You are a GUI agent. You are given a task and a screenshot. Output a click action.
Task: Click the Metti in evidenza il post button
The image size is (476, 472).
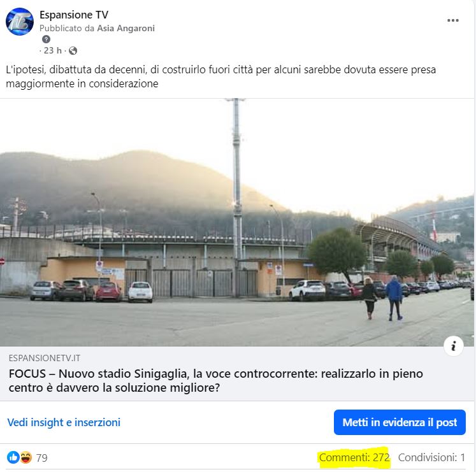pyautogui.click(x=400, y=422)
